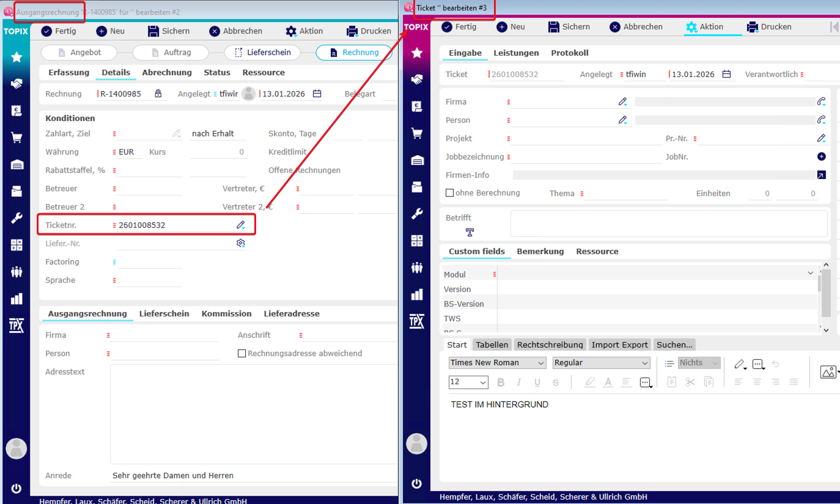Select the Lieferschein stage button
840x504 pixels.
click(x=262, y=53)
